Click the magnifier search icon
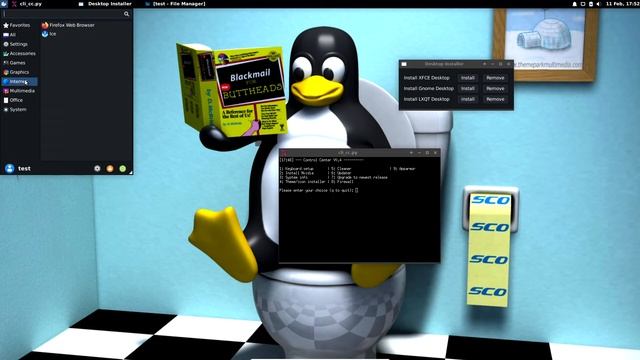The width and height of the screenshot is (640, 360). [x=127, y=14]
